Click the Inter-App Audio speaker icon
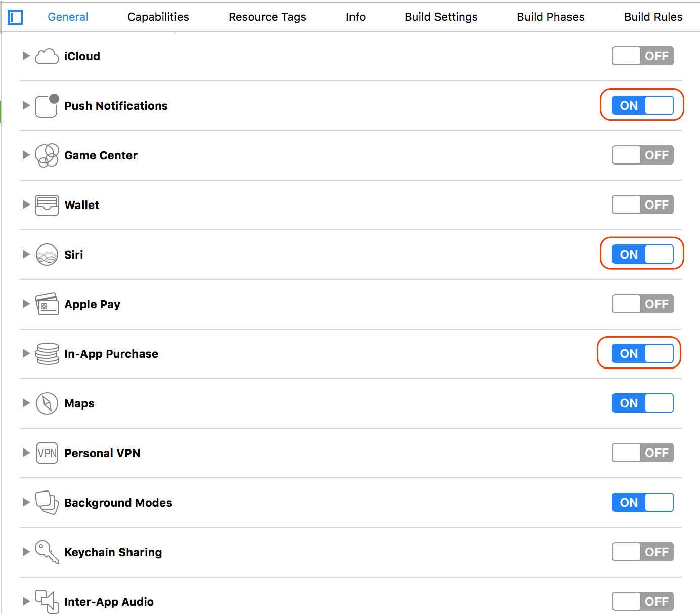700x614 pixels. tap(47, 602)
